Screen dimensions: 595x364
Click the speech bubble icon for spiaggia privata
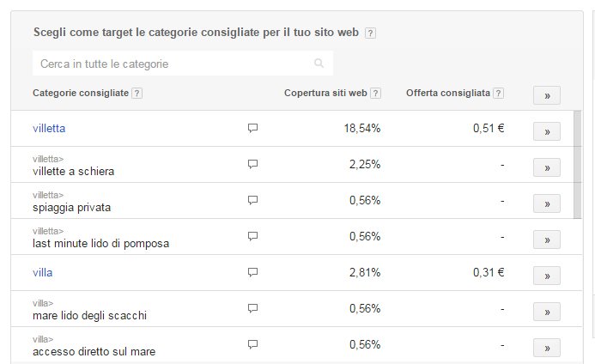coord(252,200)
